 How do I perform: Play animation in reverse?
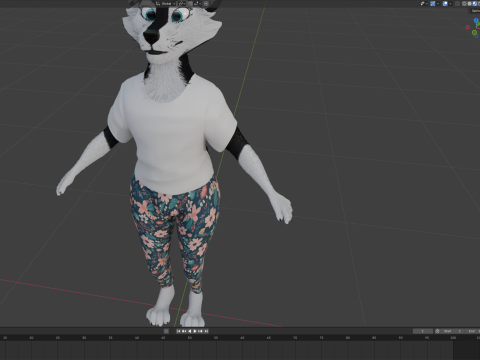[190, 331]
